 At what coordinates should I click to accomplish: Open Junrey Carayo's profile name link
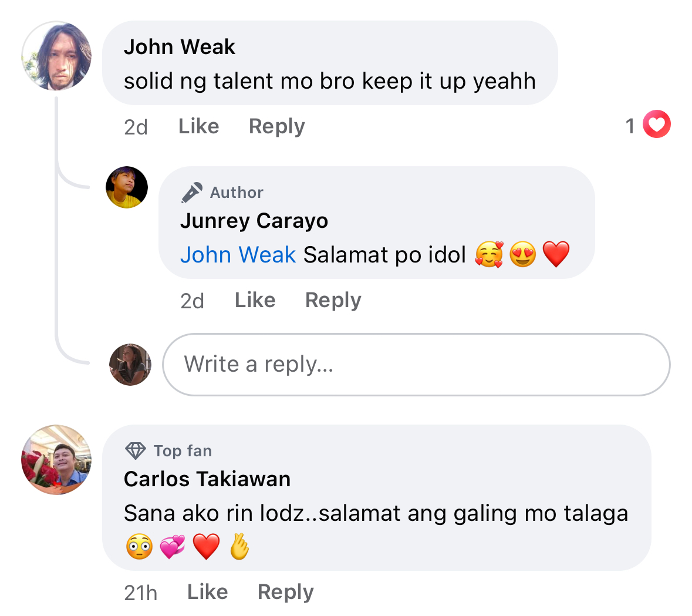click(254, 221)
